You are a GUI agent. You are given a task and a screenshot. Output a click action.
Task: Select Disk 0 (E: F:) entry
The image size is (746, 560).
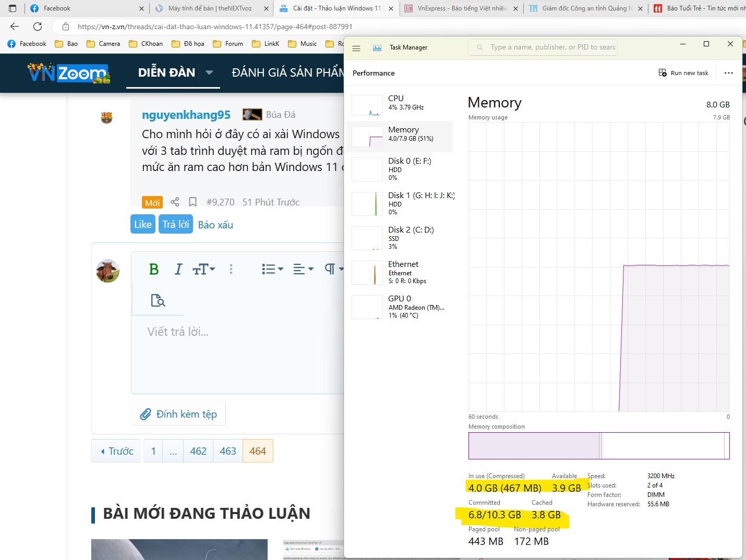[400, 169]
